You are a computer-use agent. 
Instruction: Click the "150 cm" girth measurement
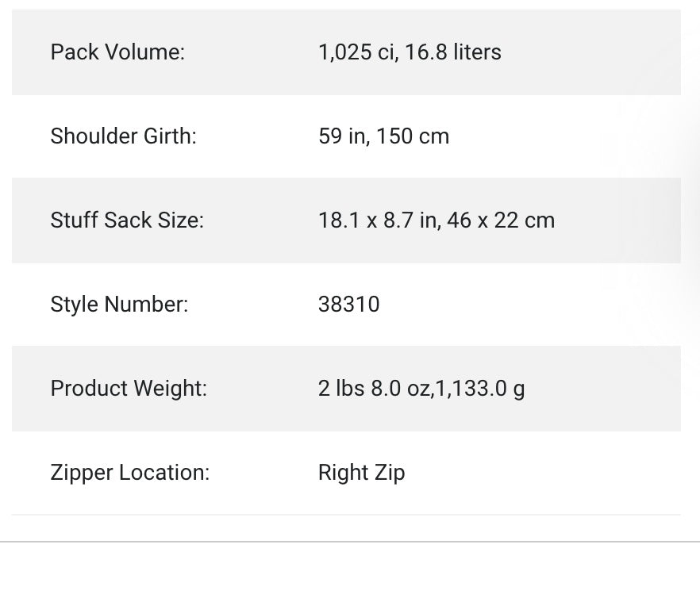tap(413, 136)
